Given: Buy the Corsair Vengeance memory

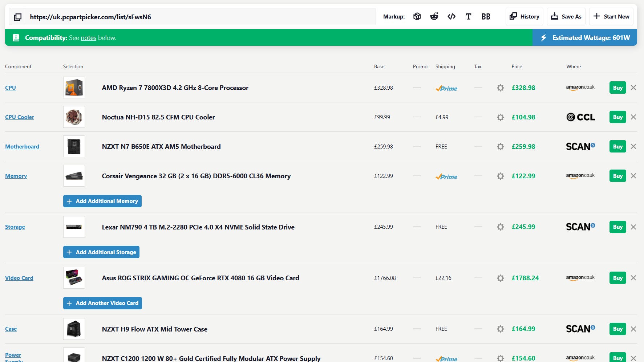Looking at the screenshot, I should (x=617, y=176).
